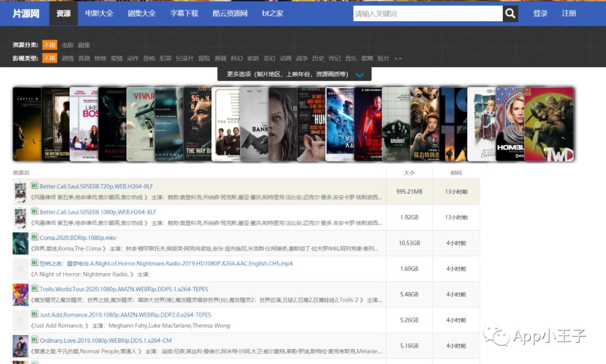Select 电影 in the 资源分类 filter
Screen dimensions: 606x364
(67, 45)
